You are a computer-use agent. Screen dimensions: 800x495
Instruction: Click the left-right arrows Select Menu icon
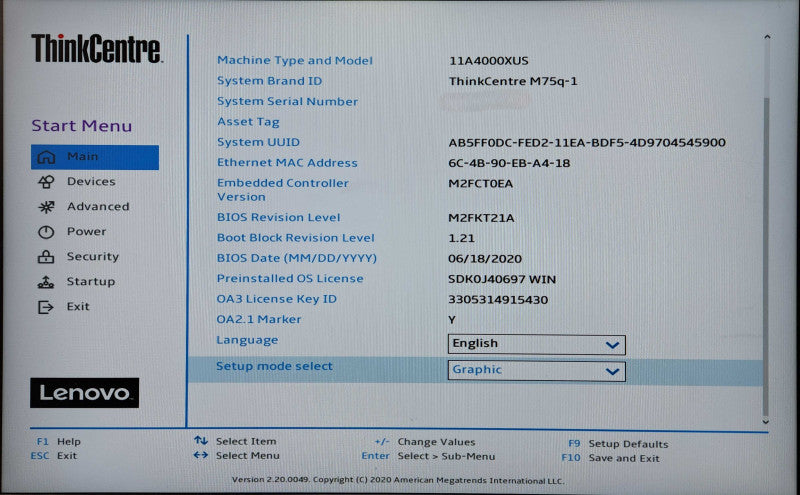click(x=201, y=455)
